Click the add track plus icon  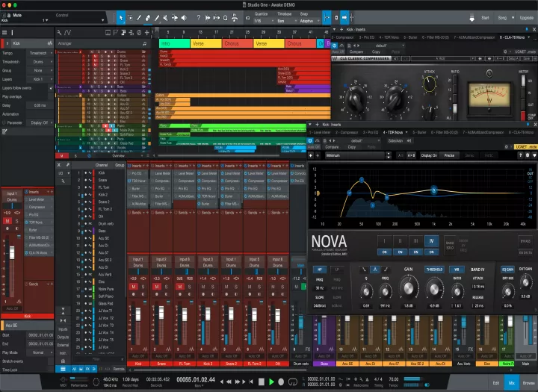[x=147, y=33]
